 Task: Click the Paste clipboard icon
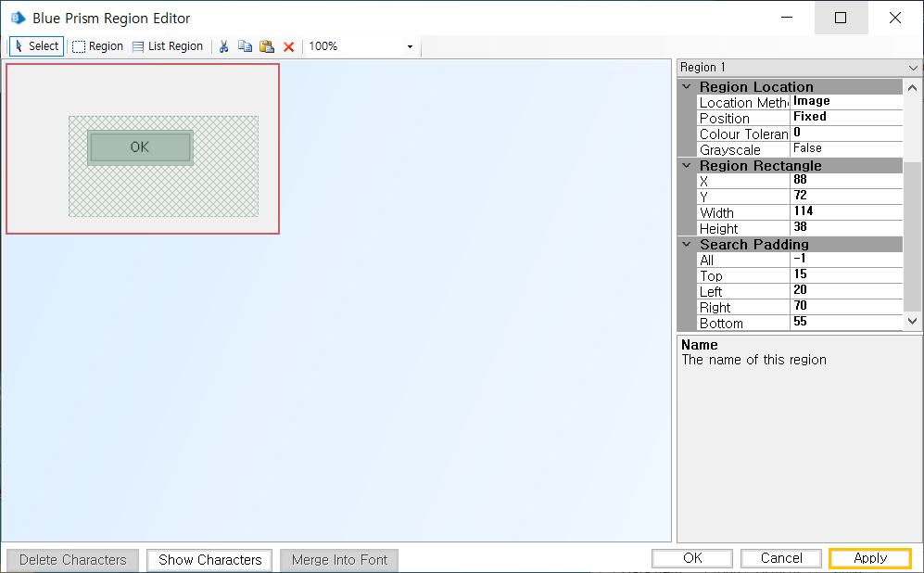[267, 46]
